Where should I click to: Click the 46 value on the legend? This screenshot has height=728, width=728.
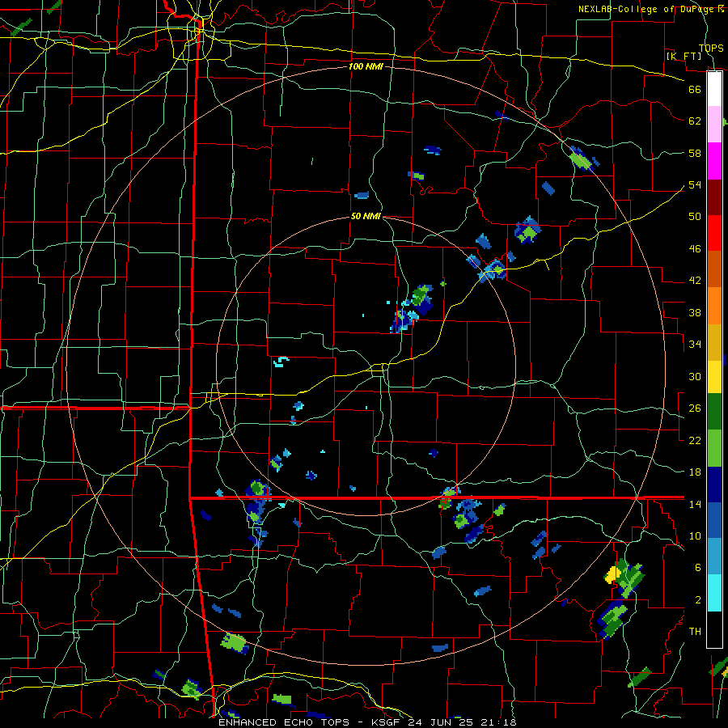click(x=695, y=249)
